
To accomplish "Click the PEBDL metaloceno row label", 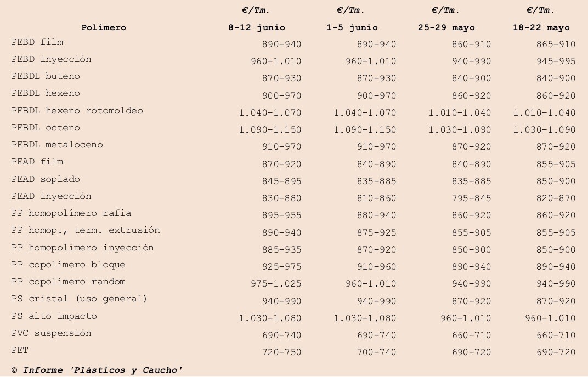I will [57, 145].
